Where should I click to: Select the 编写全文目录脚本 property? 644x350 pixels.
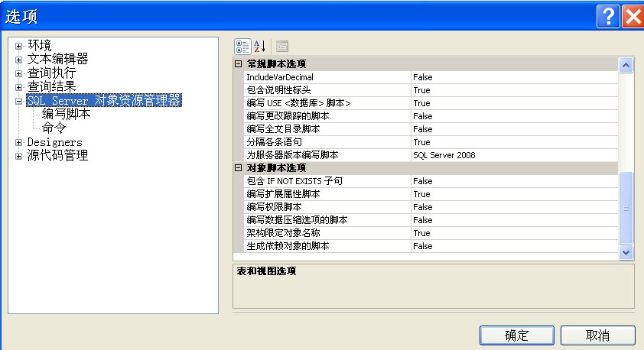pos(431,129)
